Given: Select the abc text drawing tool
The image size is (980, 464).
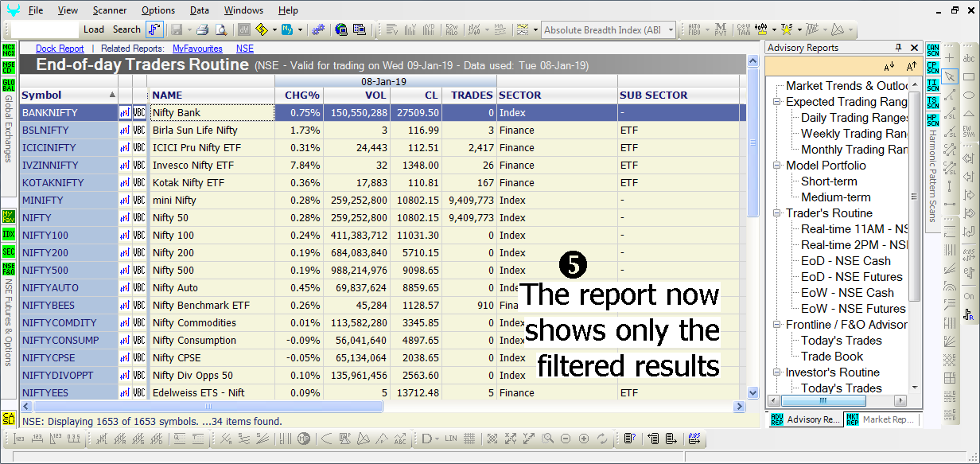Looking at the screenshot, I should pos(969,59).
